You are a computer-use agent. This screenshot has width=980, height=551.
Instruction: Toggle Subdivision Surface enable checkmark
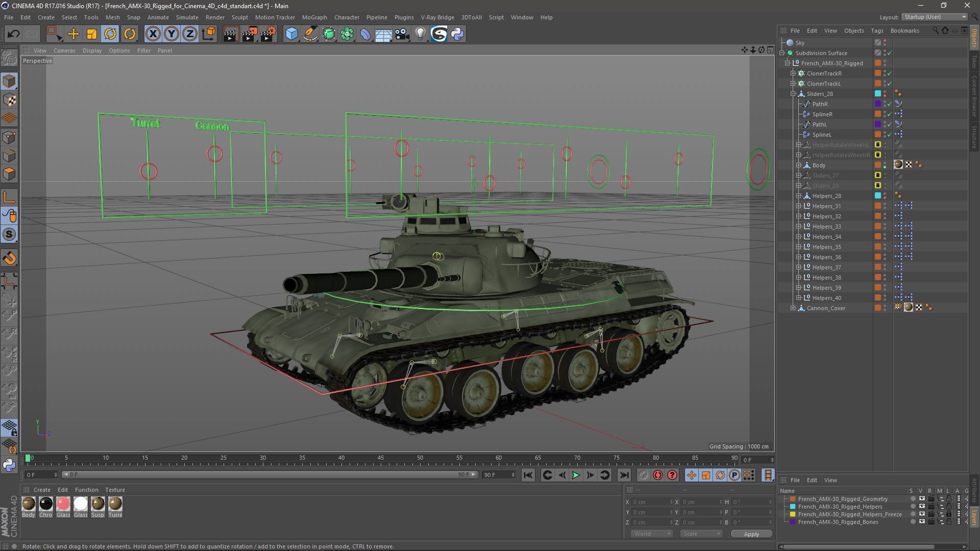(x=889, y=53)
